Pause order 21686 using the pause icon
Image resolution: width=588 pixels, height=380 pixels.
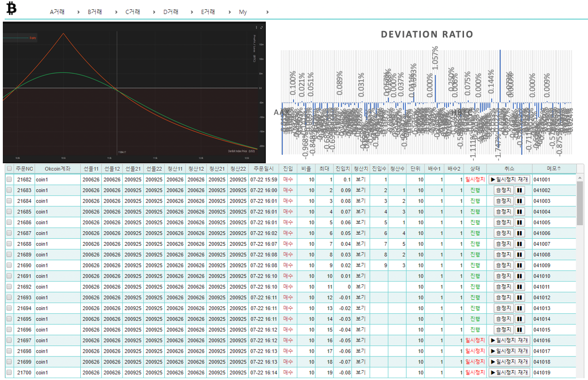pyautogui.click(x=519, y=222)
